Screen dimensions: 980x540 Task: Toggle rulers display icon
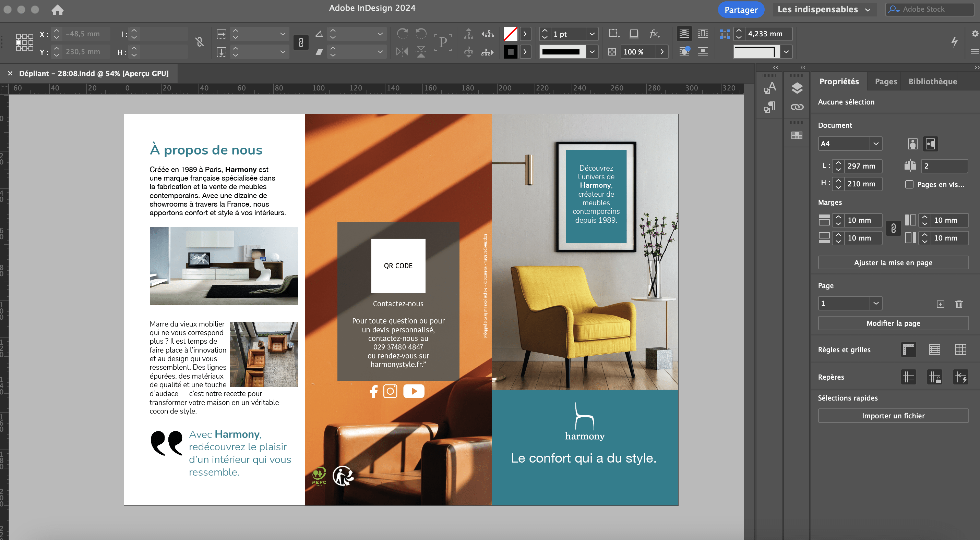pyautogui.click(x=908, y=349)
